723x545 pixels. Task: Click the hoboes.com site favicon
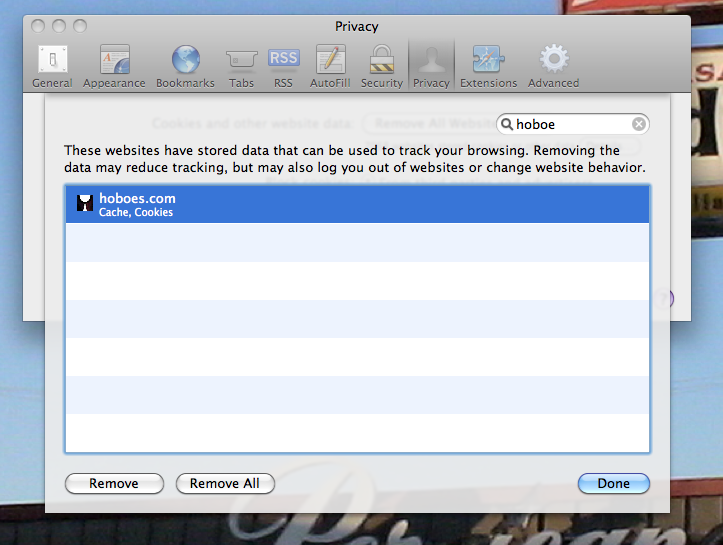(85, 204)
